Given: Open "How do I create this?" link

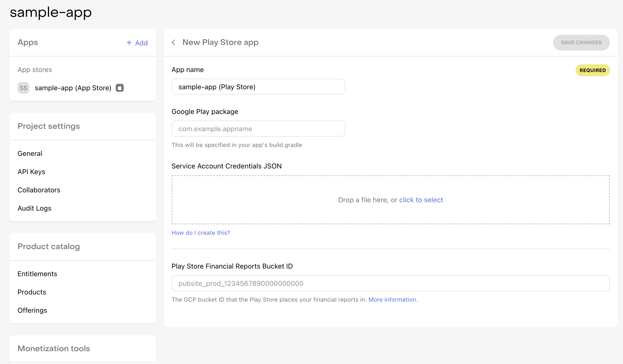Looking at the screenshot, I should (x=201, y=233).
